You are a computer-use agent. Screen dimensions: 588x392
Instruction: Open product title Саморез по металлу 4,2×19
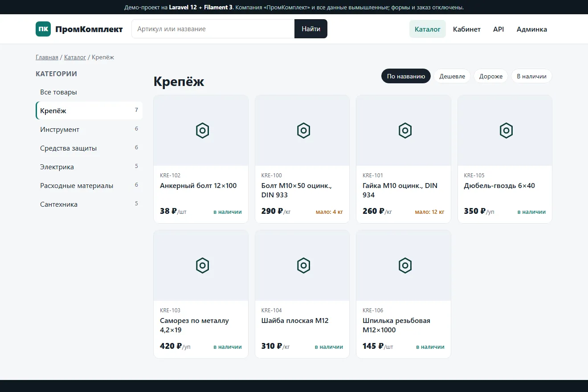pos(194,325)
